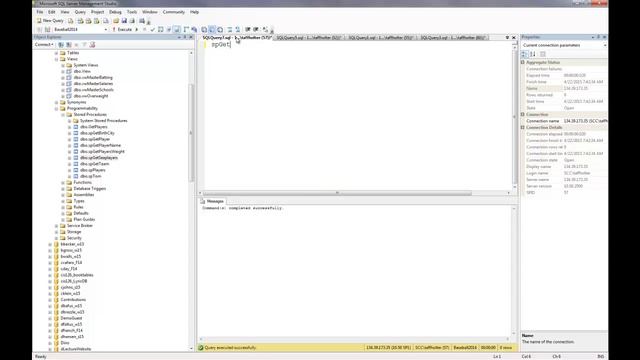The image size is (640, 360).
Task: Execute the current query
Action: tap(122, 29)
